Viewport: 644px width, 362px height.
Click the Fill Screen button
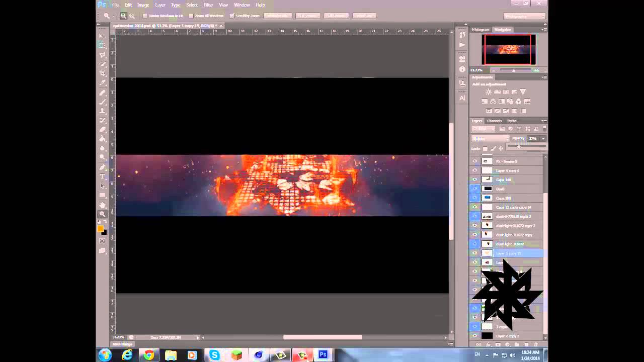[x=336, y=16]
